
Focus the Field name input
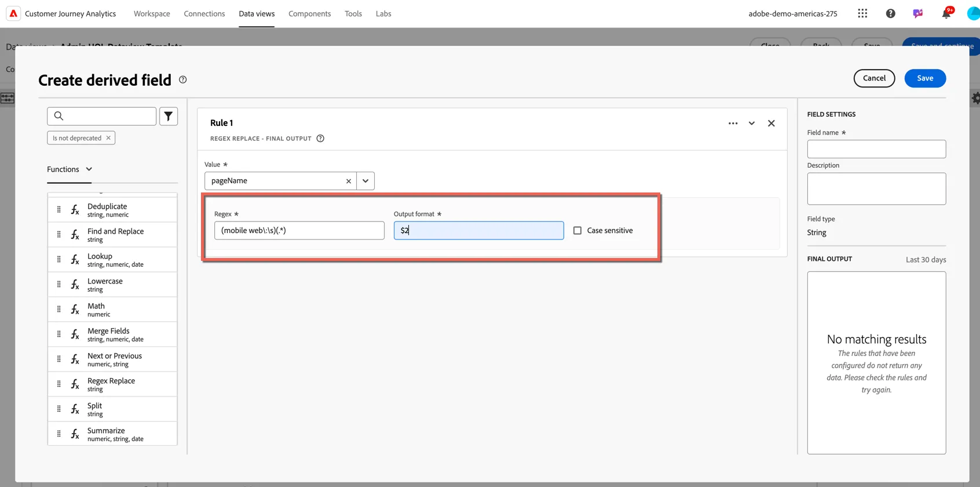pos(876,149)
